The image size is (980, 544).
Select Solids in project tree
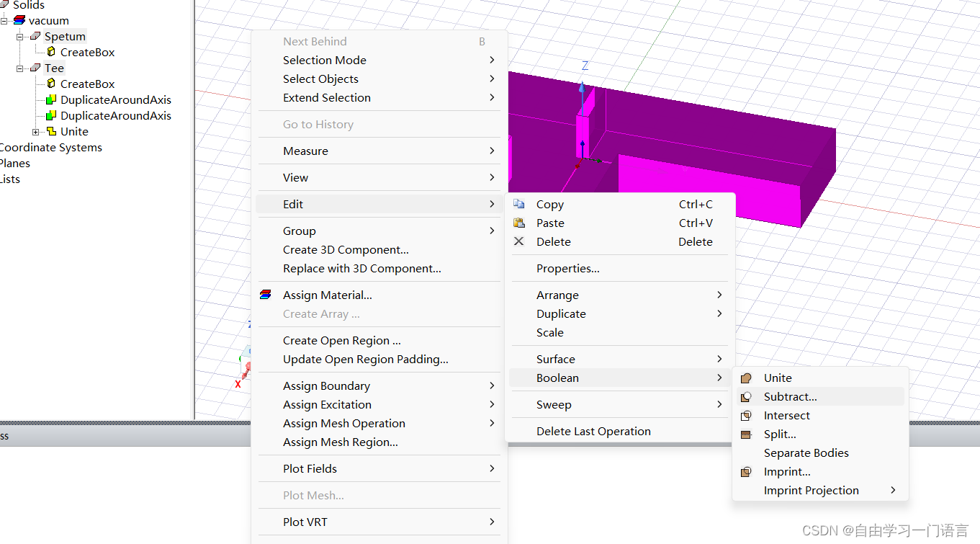pos(28,5)
